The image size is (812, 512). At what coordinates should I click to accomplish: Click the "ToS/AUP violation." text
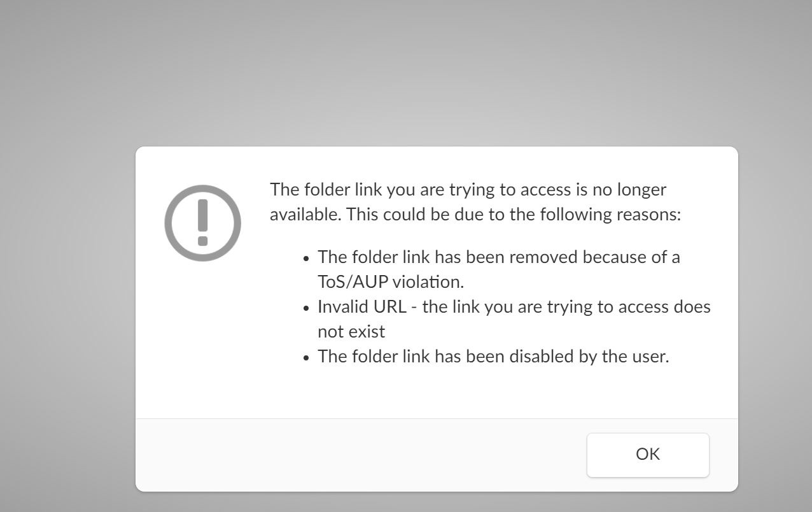pyautogui.click(x=391, y=282)
